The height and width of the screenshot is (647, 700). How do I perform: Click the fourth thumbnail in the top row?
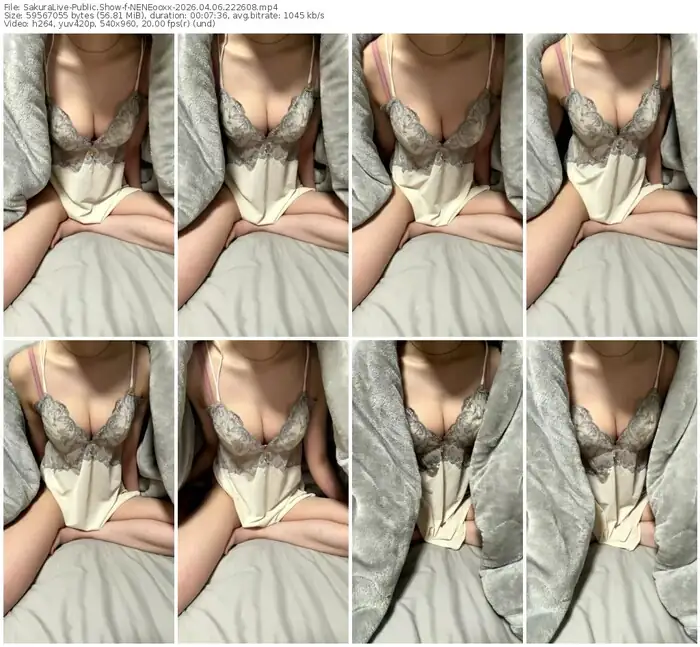click(611, 185)
